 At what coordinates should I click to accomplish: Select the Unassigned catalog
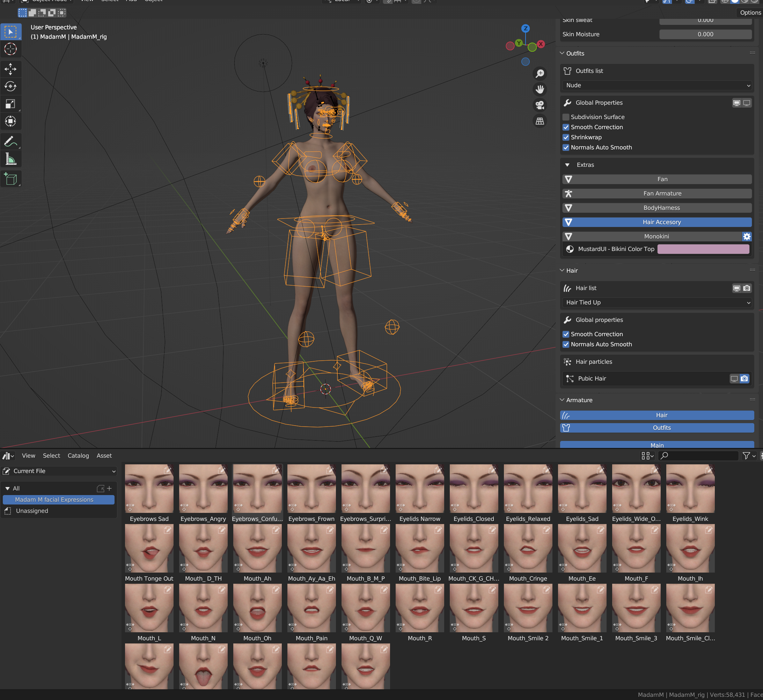(32, 511)
